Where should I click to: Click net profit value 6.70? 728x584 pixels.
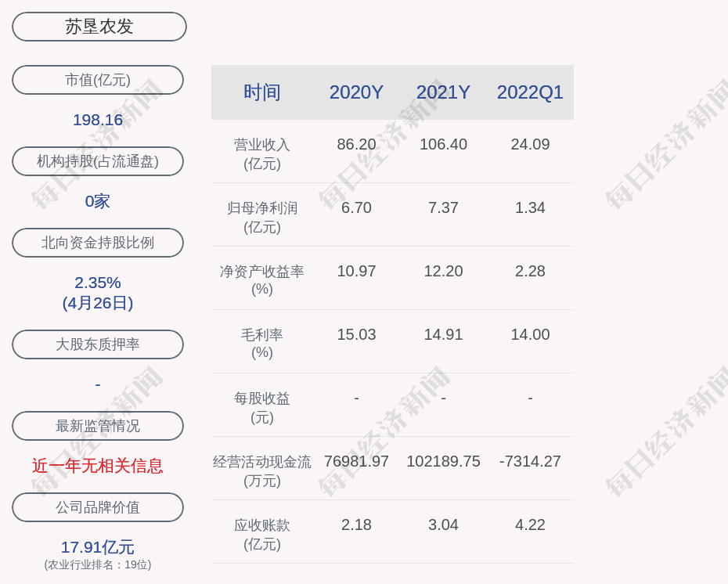point(356,207)
